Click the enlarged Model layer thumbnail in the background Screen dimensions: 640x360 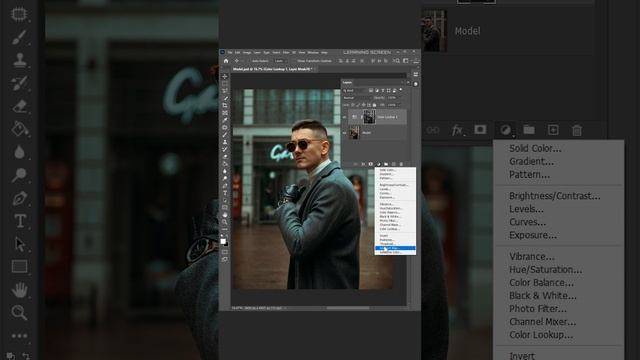click(434, 31)
